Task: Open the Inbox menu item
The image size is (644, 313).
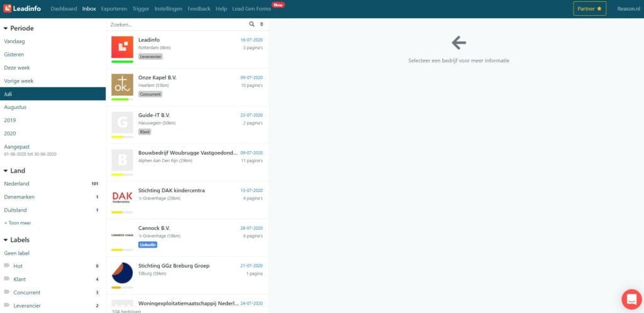Action: point(89,9)
